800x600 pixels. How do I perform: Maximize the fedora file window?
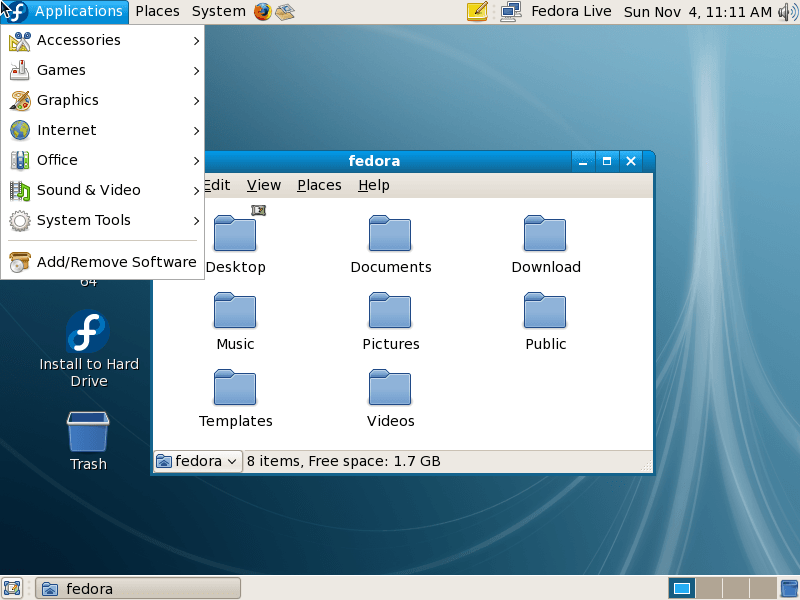tap(607, 161)
